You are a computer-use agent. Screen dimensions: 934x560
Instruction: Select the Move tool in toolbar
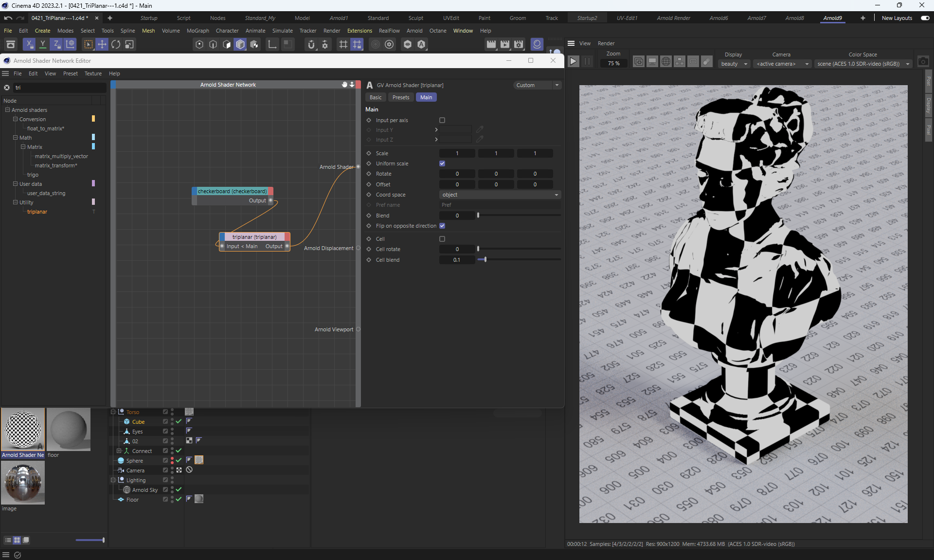click(x=102, y=44)
